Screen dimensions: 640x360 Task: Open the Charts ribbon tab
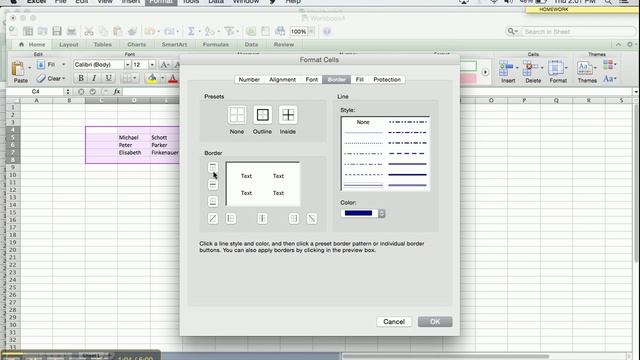click(x=136, y=44)
